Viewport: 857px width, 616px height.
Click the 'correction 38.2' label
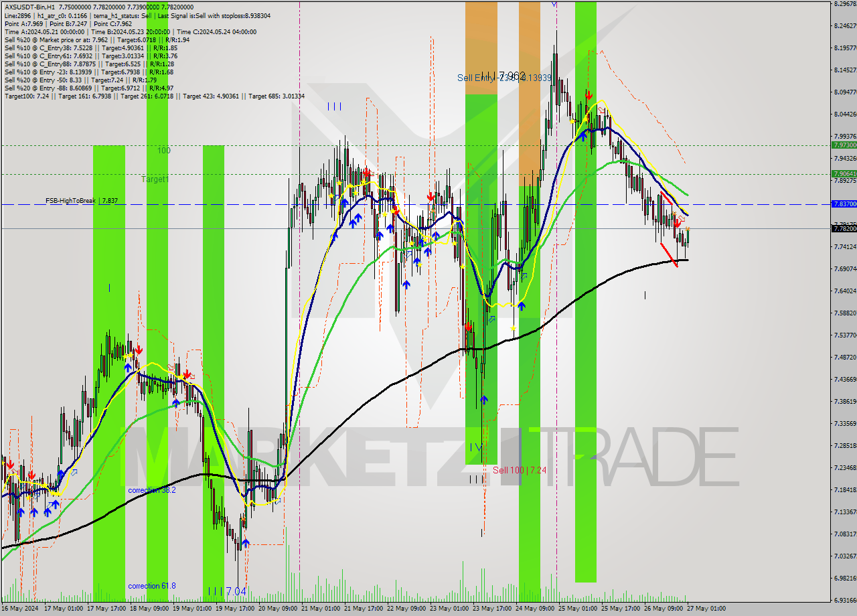click(152, 490)
